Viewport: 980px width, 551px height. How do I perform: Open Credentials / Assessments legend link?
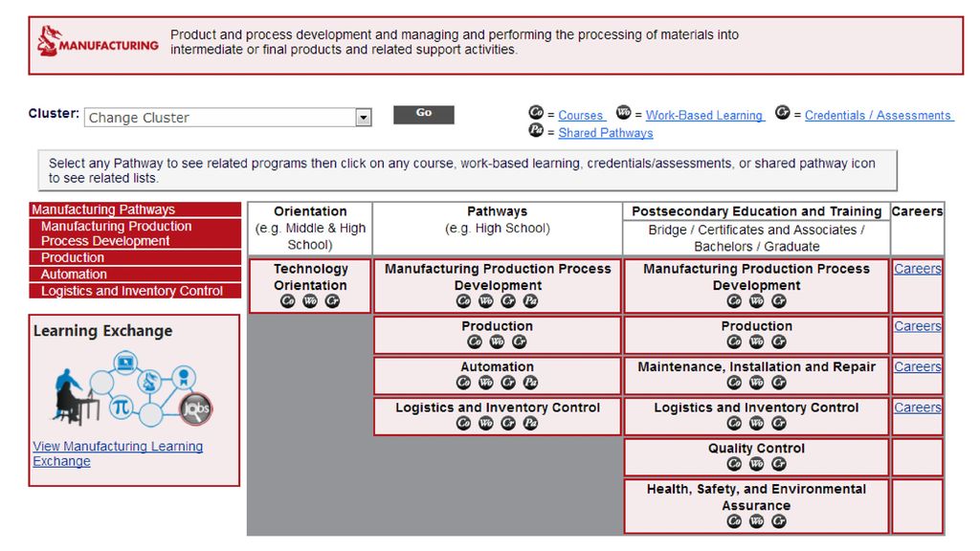point(878,115)
